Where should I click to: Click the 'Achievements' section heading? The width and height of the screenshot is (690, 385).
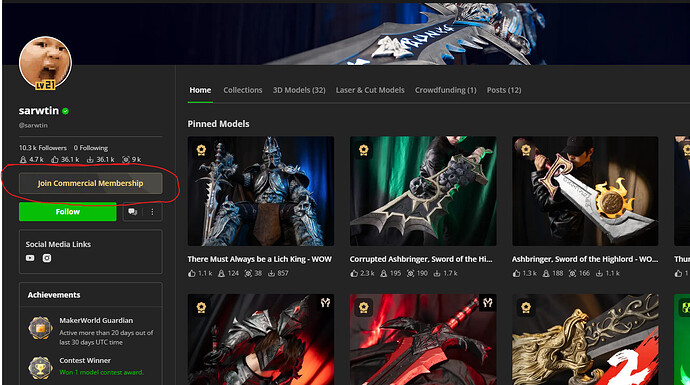point(54,295)
